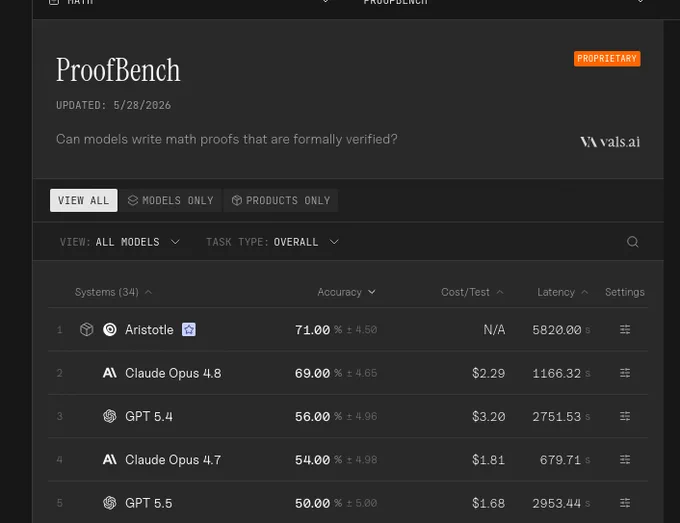Screen dimensions: 680x523
Task: Open settings icon for Claude Opus 4.7 row
Action: coord(625,459)
